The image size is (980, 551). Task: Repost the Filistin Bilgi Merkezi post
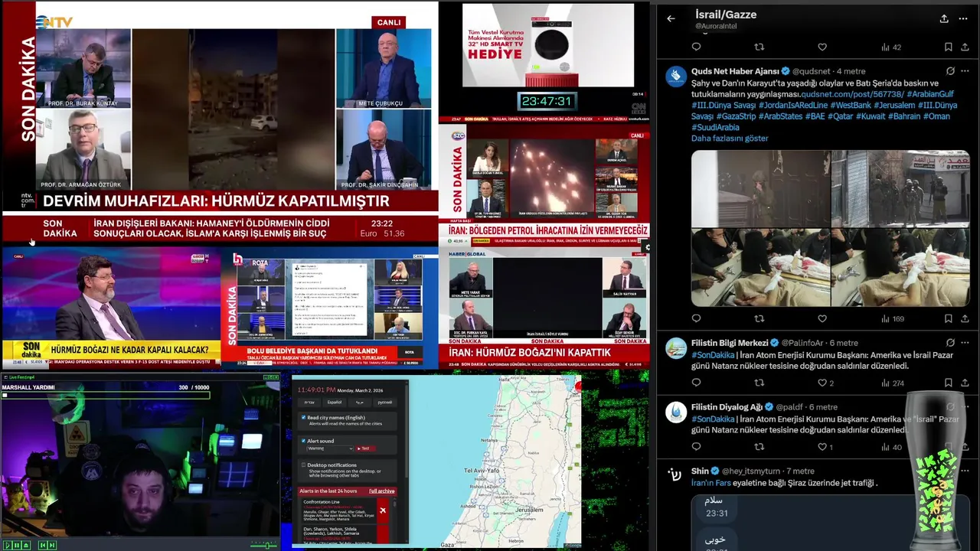(759, 383)
